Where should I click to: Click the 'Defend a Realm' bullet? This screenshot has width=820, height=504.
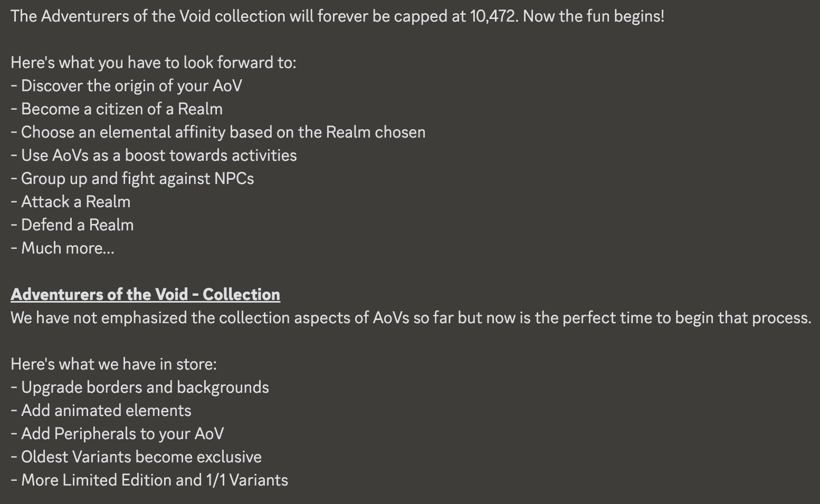click(x=72, y=225)
